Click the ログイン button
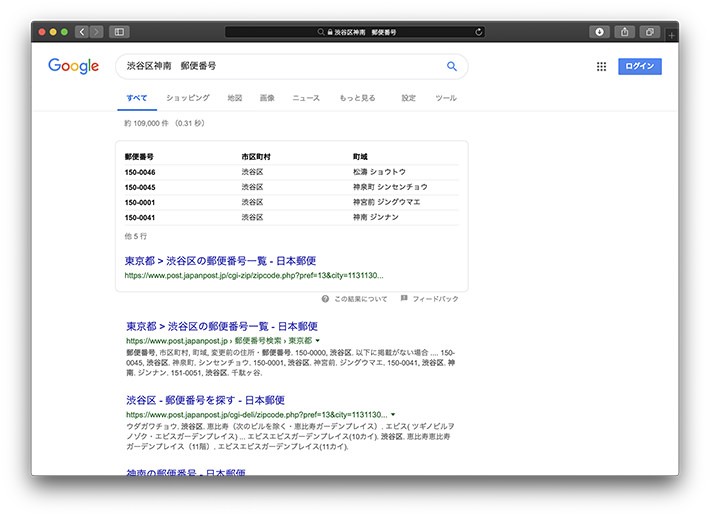The image size is (710, 517). (x=640, y=66)
